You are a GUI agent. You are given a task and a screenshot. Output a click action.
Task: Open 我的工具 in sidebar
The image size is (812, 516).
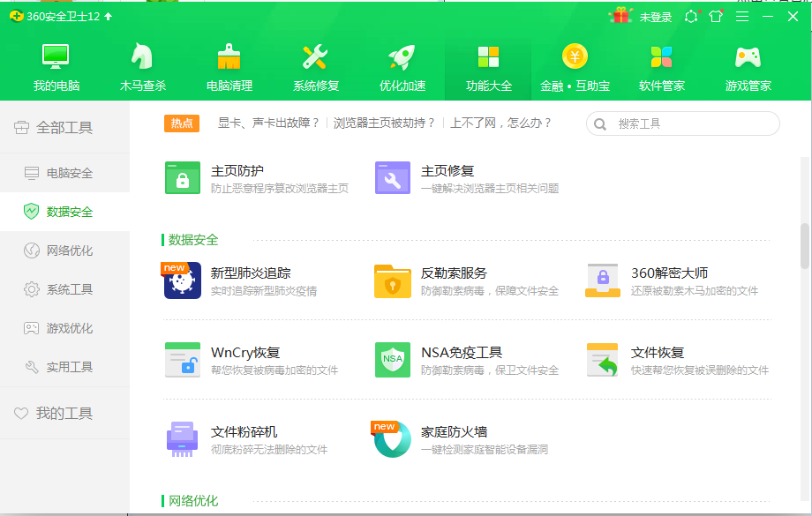[x=64, y=413]
